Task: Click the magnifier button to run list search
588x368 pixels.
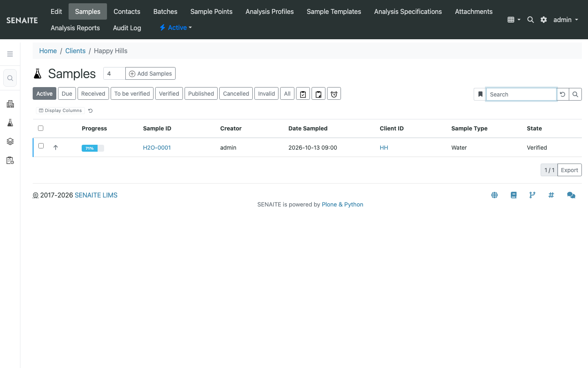Action: tap(575, 94)
